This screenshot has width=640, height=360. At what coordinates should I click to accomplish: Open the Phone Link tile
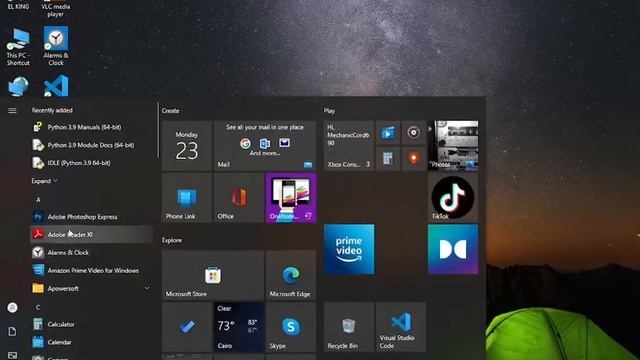coord(187,198)
